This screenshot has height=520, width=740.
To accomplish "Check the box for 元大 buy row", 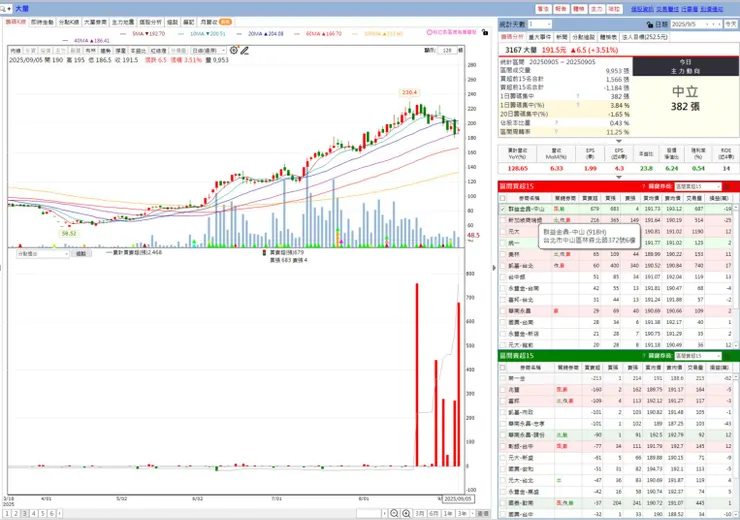I will tap(503, 232).
